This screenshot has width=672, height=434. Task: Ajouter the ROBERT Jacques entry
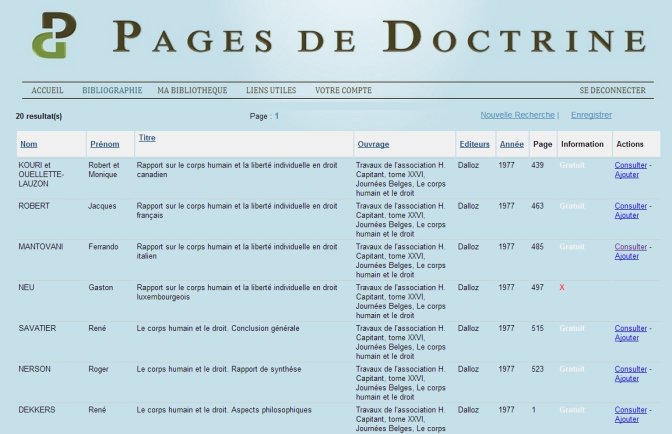[627, 215]
